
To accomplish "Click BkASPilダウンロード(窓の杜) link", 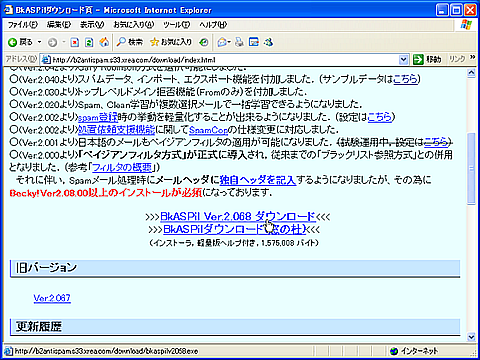I will 234,229.
